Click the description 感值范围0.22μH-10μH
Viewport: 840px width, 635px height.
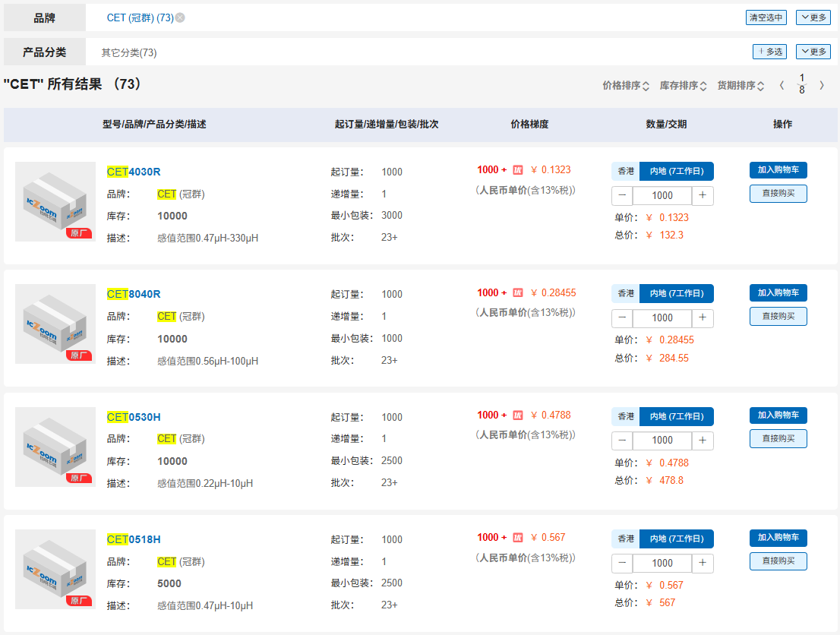coord(205,483)
